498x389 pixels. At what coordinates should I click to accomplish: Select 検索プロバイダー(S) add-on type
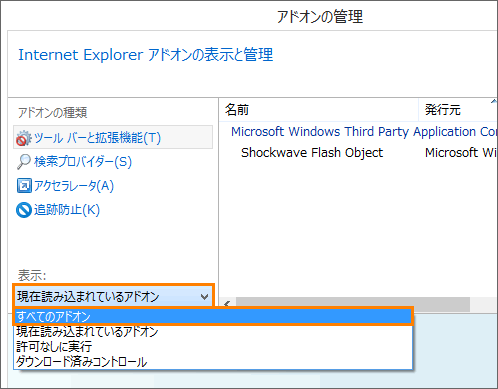(x=83, y=162)
